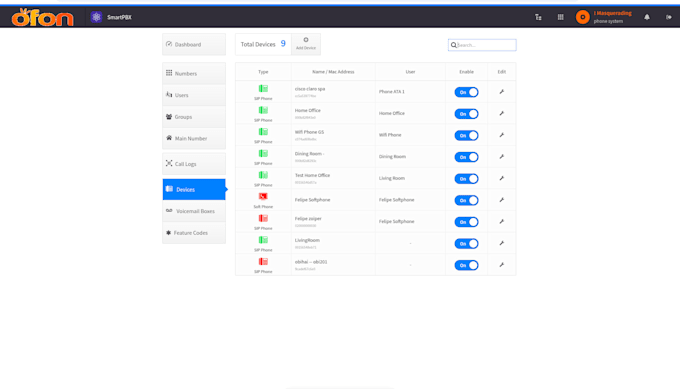Click the SIP phone icon for Dining Room
The image size is (680, 389).
pos(263,154)
